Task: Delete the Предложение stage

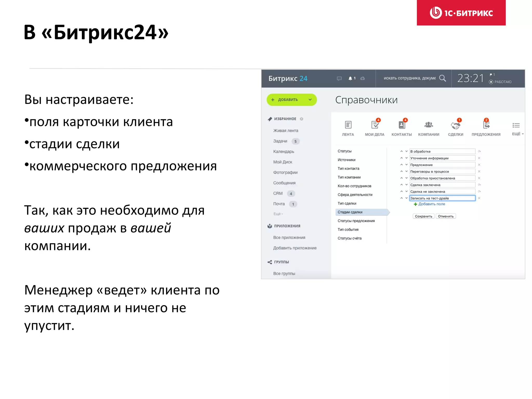Action: pyautogui.click(x=479, y=165)
